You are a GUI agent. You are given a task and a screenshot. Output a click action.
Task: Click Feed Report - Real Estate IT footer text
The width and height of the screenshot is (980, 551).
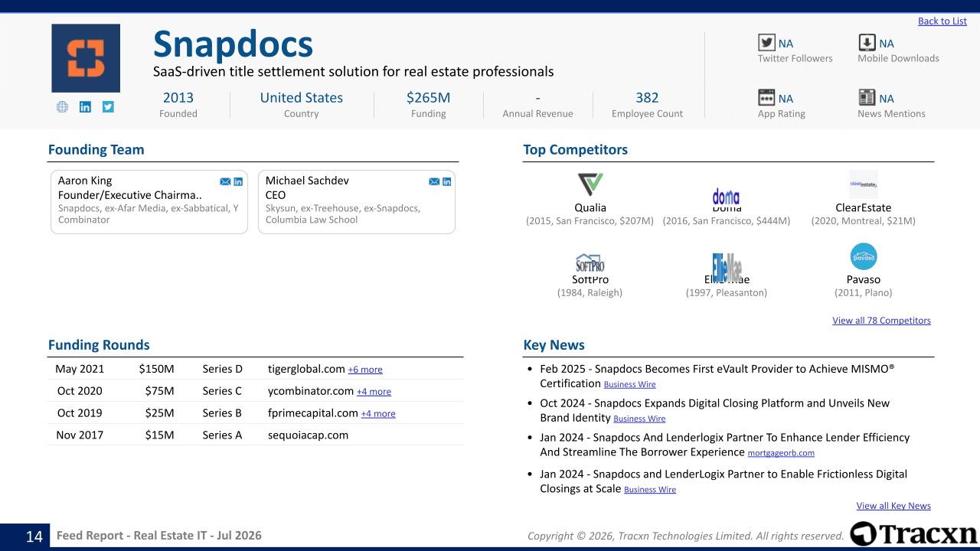pos(159,536)
